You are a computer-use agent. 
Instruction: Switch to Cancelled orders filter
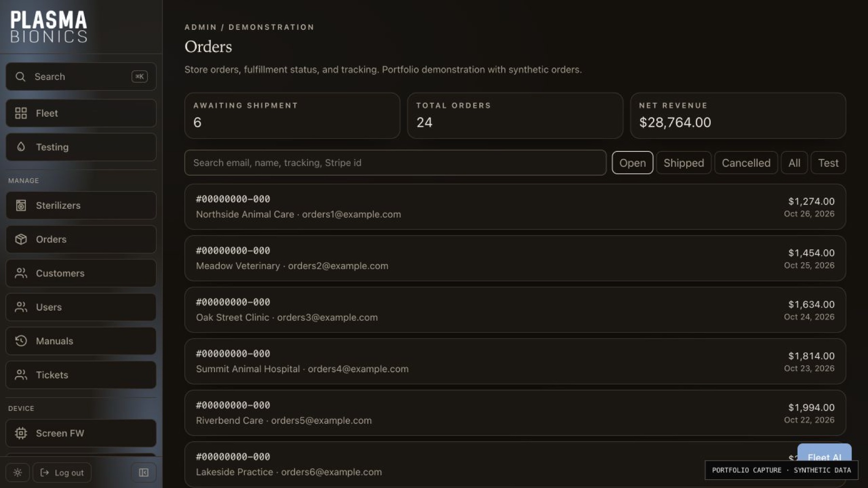(x=746, y=163)
